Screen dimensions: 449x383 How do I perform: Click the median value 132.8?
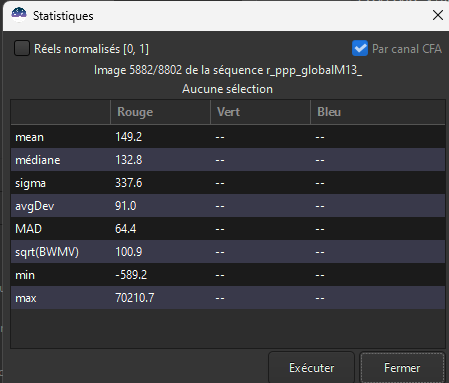pyautogui.click(x=129, y=160)
